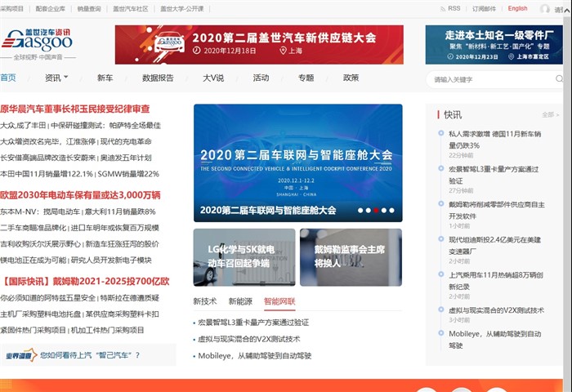Open 快讯 item 私人需求激增 德国11月新车销量
The image size is (572, 392).
tap(494, 140)
